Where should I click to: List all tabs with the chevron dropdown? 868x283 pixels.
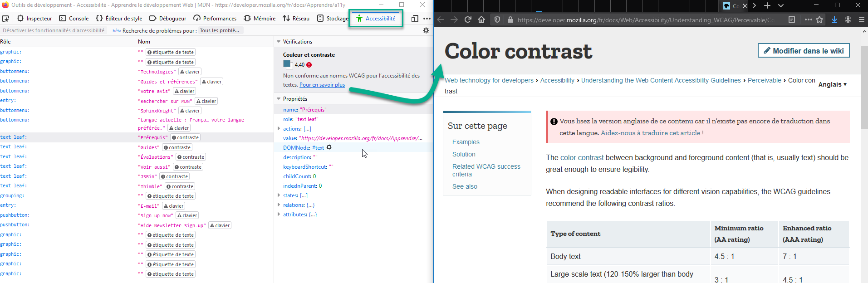point(781,5)
